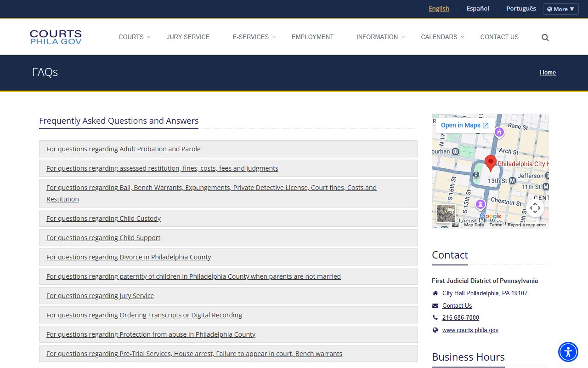Switch language to Português
The image size is (588, 368).
521,9
